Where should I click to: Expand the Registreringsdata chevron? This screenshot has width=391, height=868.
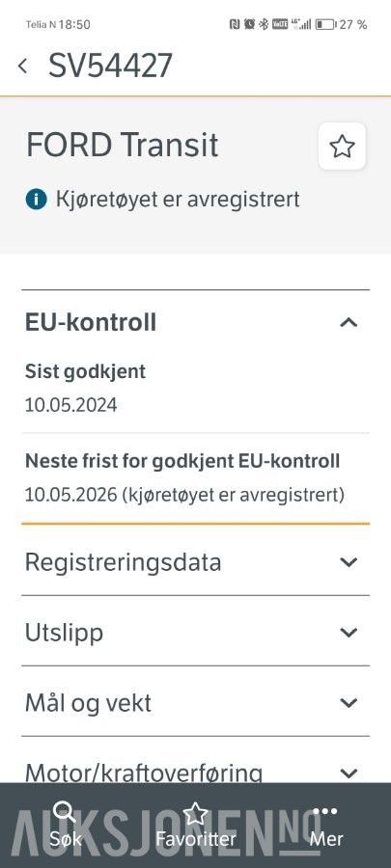tap(349, 562)
